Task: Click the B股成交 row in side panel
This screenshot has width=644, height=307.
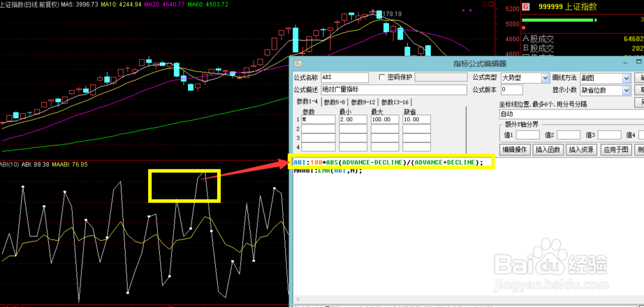Action: [x=582, y=49]
